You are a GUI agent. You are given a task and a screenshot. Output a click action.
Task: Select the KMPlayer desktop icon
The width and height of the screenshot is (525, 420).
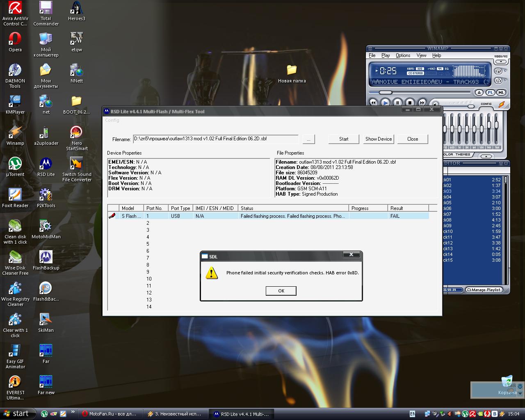click(15, 104)
